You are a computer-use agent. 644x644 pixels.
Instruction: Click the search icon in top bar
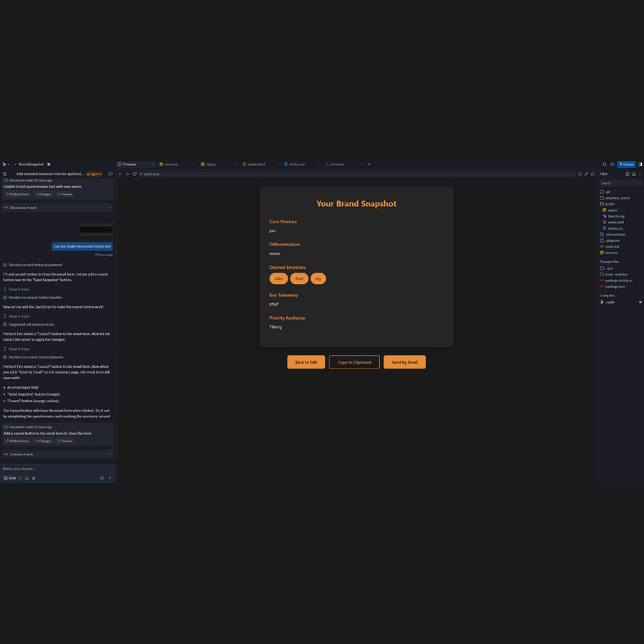(x=605, y=165)
